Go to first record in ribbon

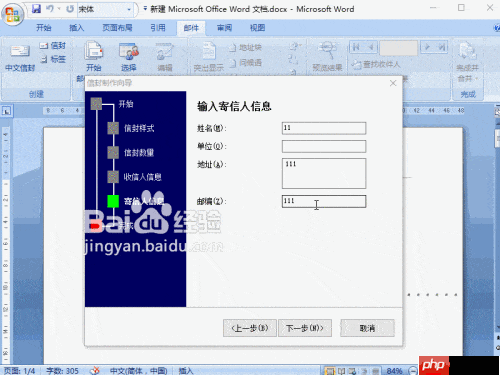point(356,47)
